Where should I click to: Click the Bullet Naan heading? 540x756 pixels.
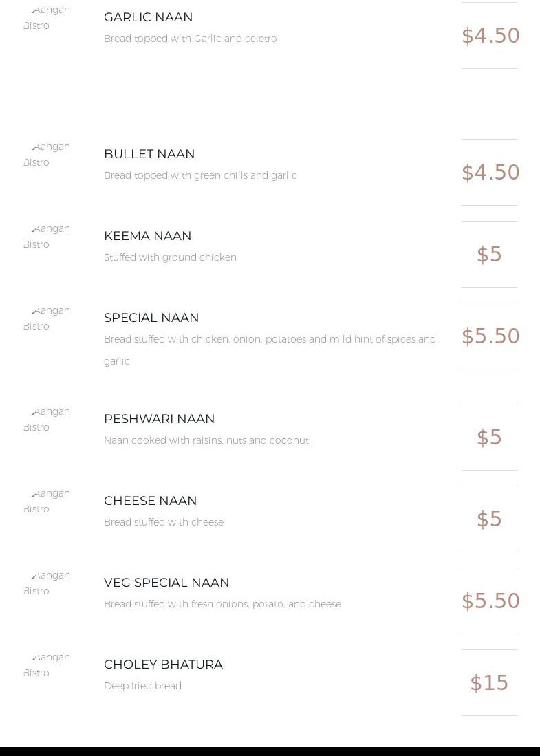pyautogui.click(x=149, y=154)
